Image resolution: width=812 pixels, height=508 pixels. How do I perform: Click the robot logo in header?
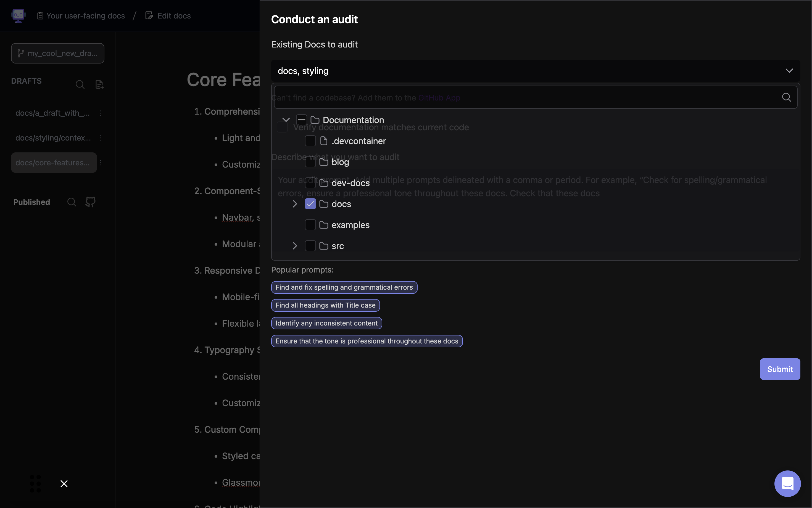coord(19,15)
